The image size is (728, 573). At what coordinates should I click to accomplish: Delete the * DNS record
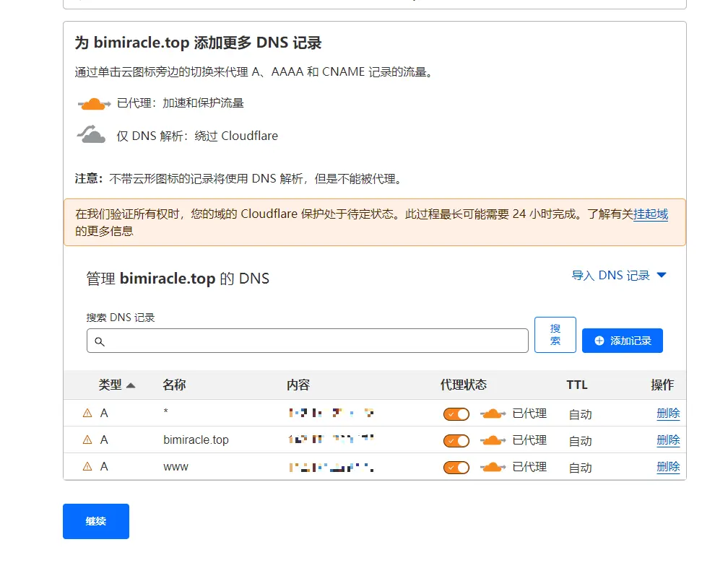click(668, 414)
